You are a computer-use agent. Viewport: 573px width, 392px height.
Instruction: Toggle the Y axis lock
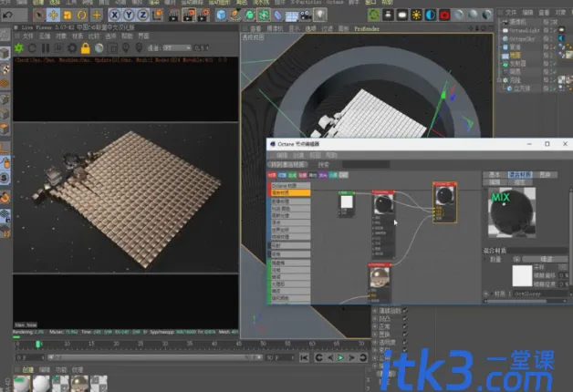point(129,15)
